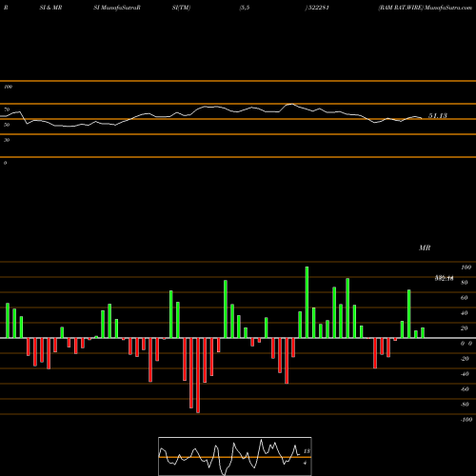Screen dimensions: 476x476
Task: Click the RSI axis label 70
Action: tap(7, 109)
